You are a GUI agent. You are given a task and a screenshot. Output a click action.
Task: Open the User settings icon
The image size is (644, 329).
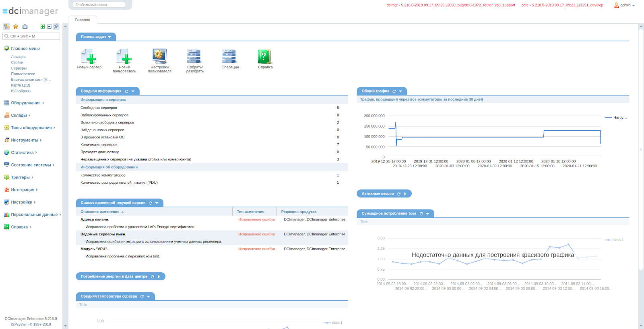click(160, 61)
